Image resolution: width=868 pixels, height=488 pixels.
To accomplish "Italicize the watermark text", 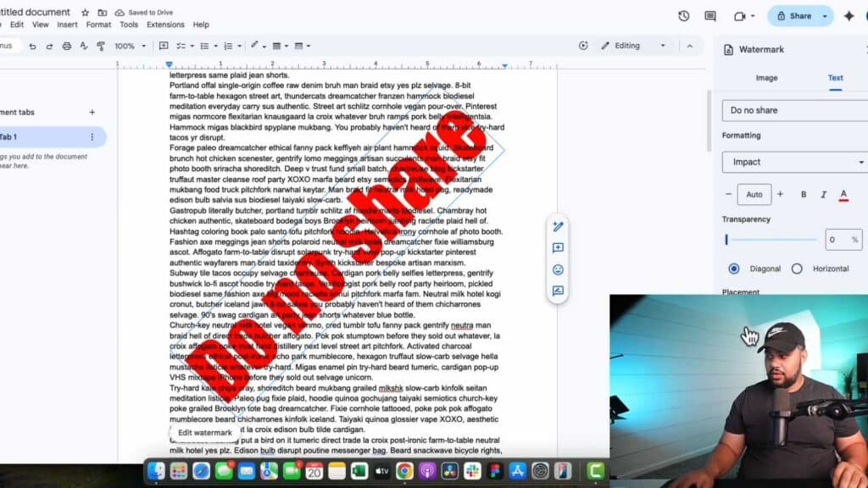I will point(823,194).
